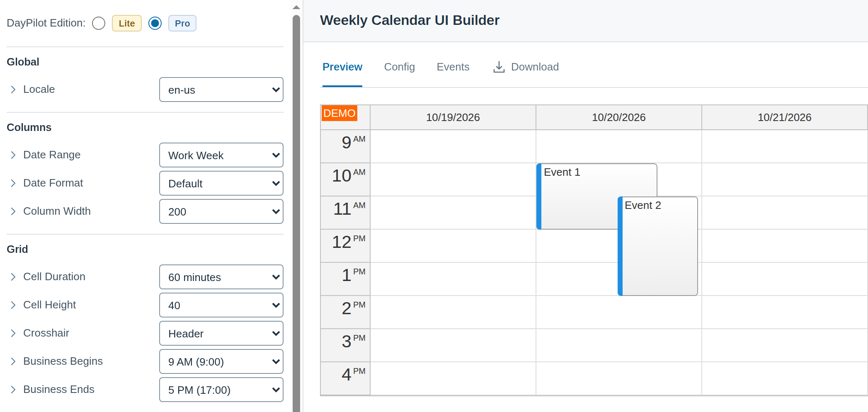The width and height of the screenshot is (868, 412).
Task: Switch to the Config tab
Action: click(399, 67)
